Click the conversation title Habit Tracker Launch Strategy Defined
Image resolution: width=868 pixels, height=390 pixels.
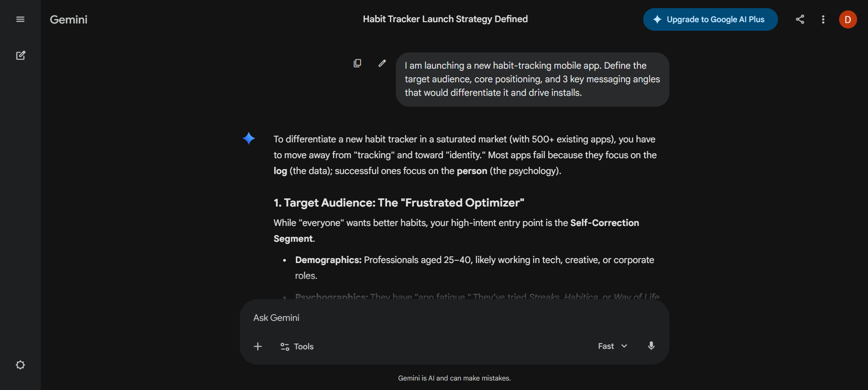click(445, 19)
